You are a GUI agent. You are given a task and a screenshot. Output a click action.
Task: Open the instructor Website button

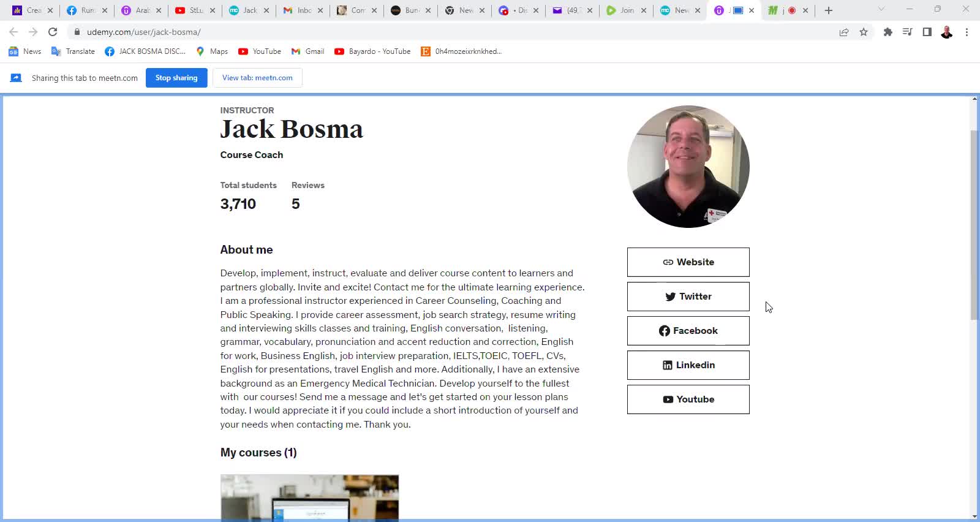(x=688, y=262)
